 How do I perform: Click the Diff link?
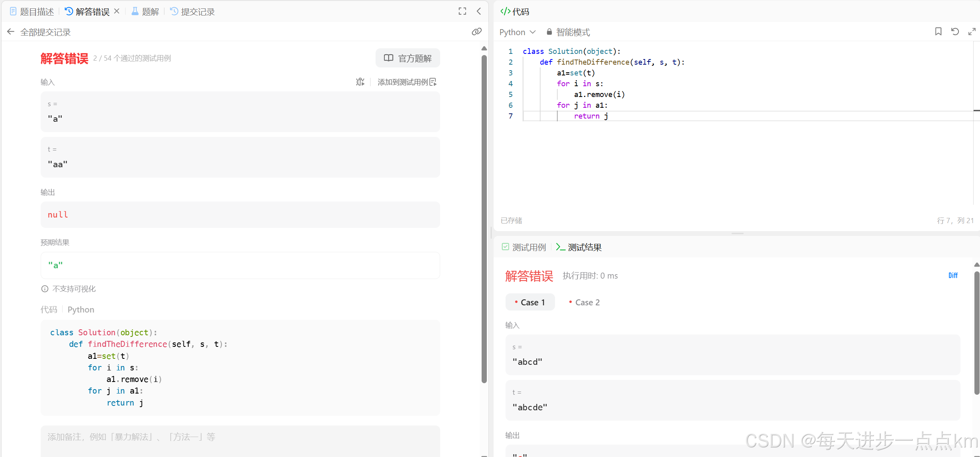pyautogui.click(x=952, y=275)
